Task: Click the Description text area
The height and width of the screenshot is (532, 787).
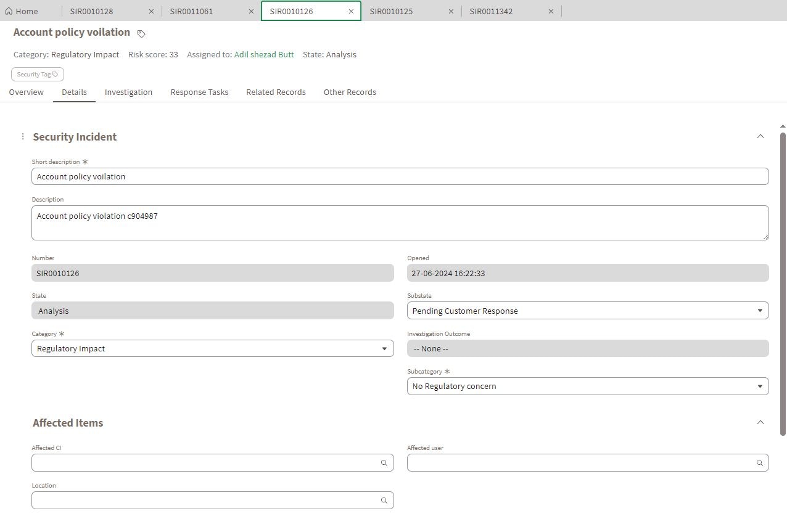Action: 400,223
